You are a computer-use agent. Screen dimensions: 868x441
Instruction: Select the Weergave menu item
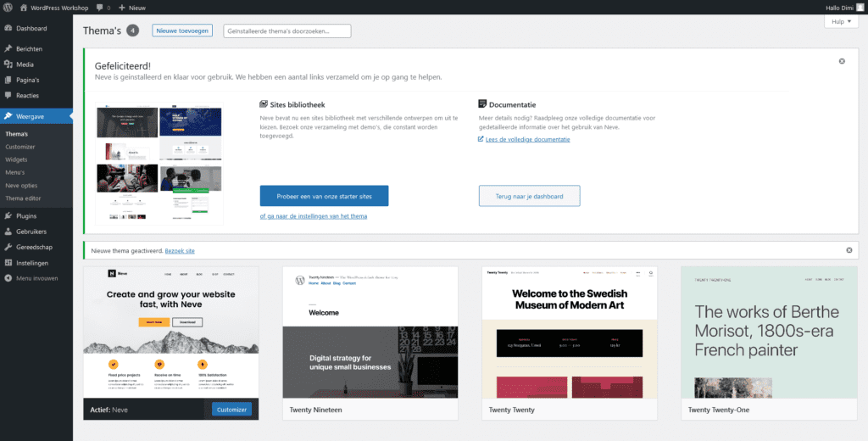(36, 116)
